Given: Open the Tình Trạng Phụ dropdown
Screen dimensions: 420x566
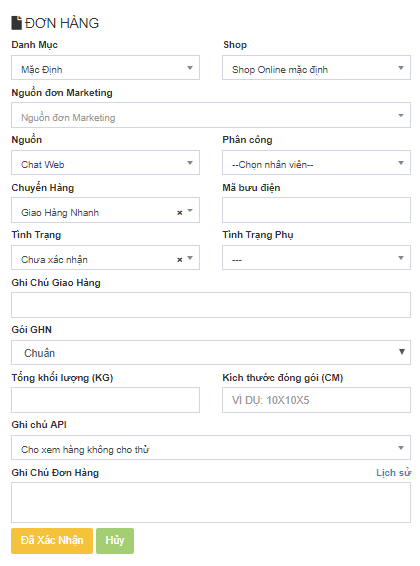Looking at the screenshot, I should point(316,258).
